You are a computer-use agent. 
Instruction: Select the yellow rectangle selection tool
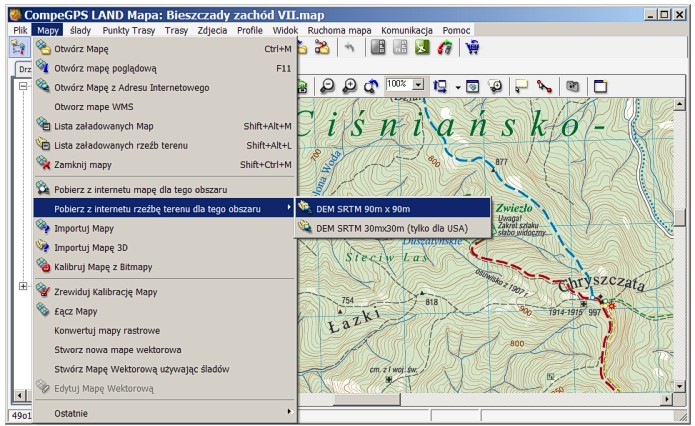522,86
